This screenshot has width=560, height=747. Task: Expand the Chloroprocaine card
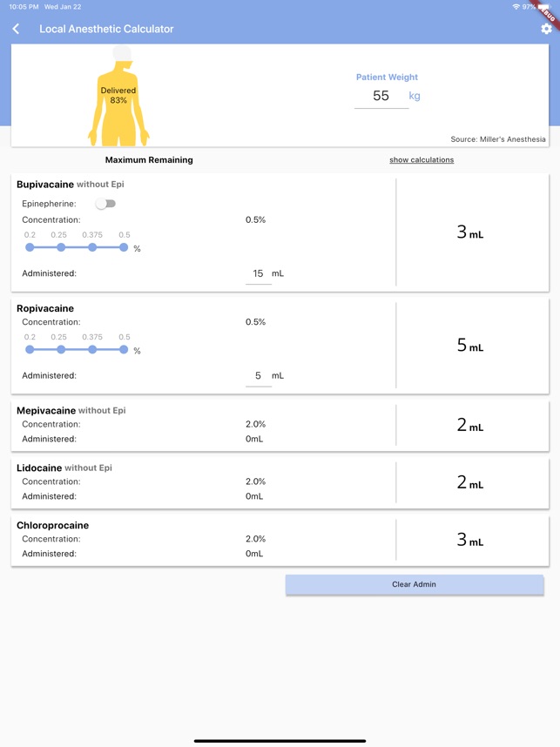pyautogui.click(x=202, y=540)
